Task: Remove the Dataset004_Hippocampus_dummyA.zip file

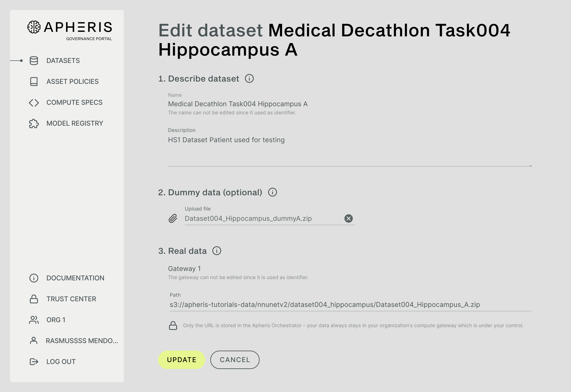Action: (349, 218)
